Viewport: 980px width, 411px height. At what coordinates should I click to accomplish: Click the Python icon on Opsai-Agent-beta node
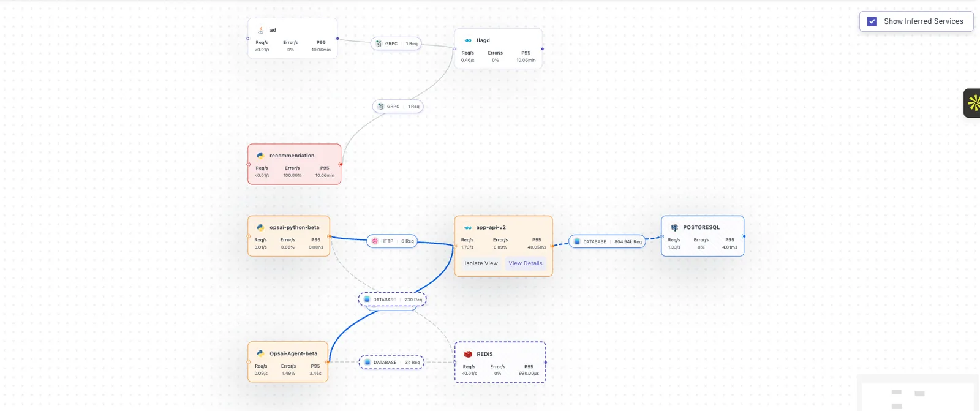coord(260,353)
